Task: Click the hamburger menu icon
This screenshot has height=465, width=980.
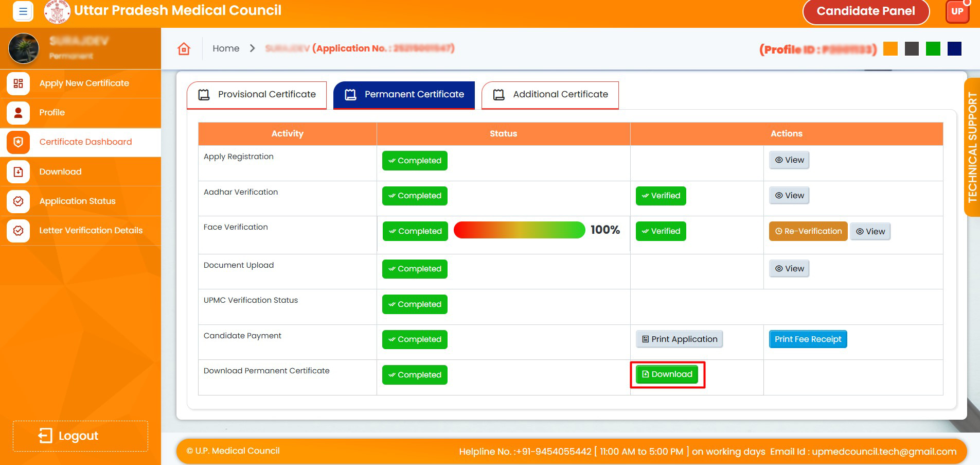Action: 23,11
